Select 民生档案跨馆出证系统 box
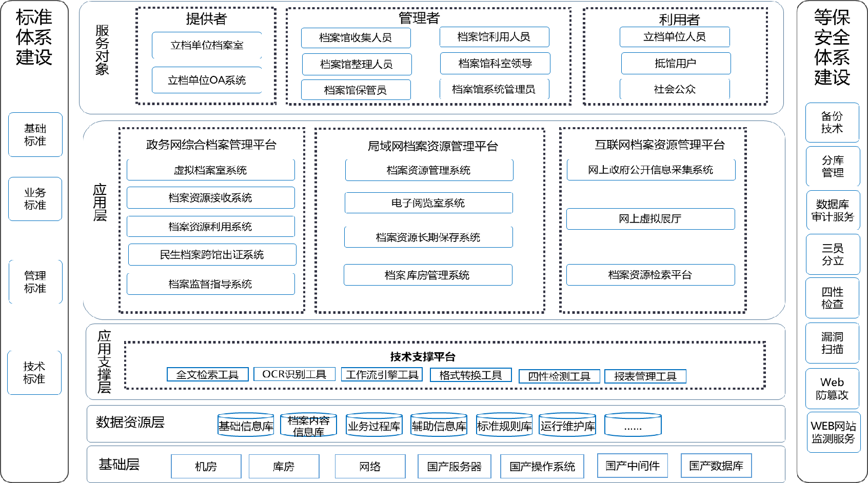Viewport: 868px width, 483px height. tap(212, 255)
